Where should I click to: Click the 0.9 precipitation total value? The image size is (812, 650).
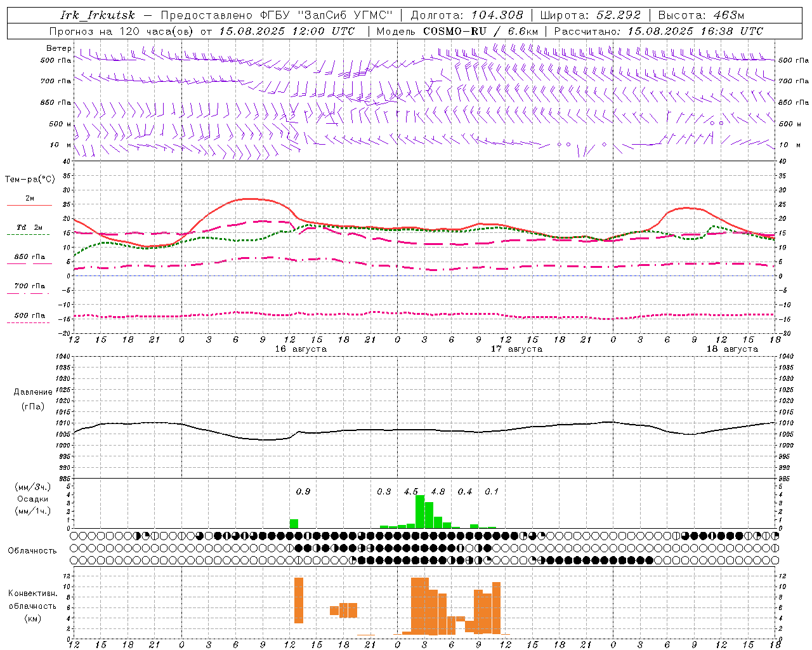[x=303, y=492]
